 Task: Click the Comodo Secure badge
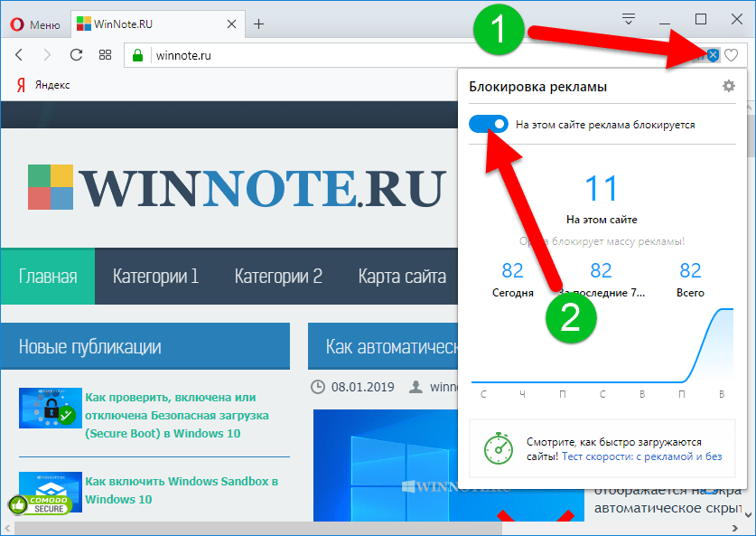pyautogui.click(x=40, y=504)
